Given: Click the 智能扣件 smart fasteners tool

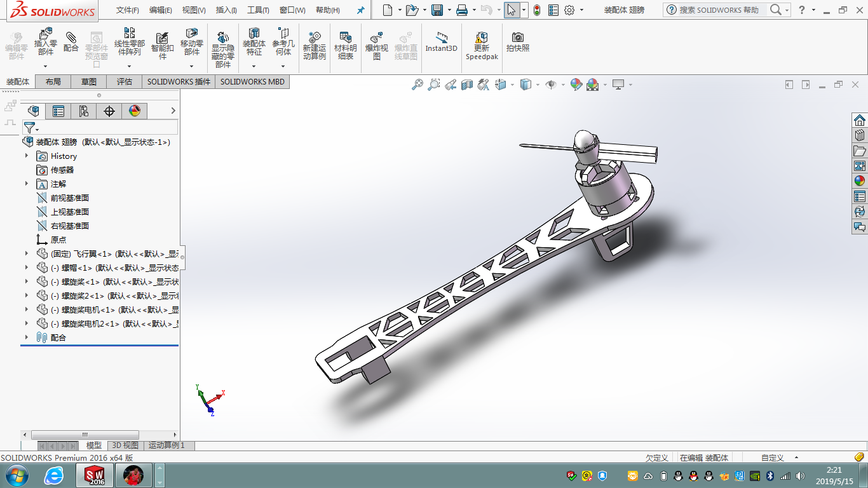Looking at the screenshot, I should coord(163,45).
